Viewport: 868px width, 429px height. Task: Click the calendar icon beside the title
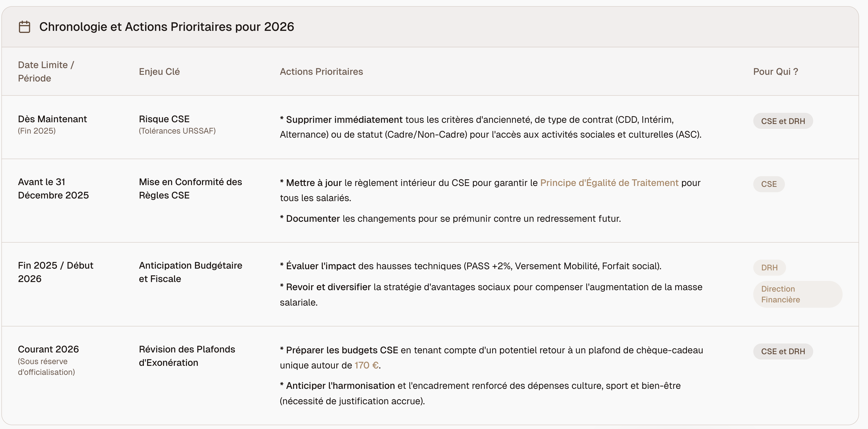click(24, 27)
